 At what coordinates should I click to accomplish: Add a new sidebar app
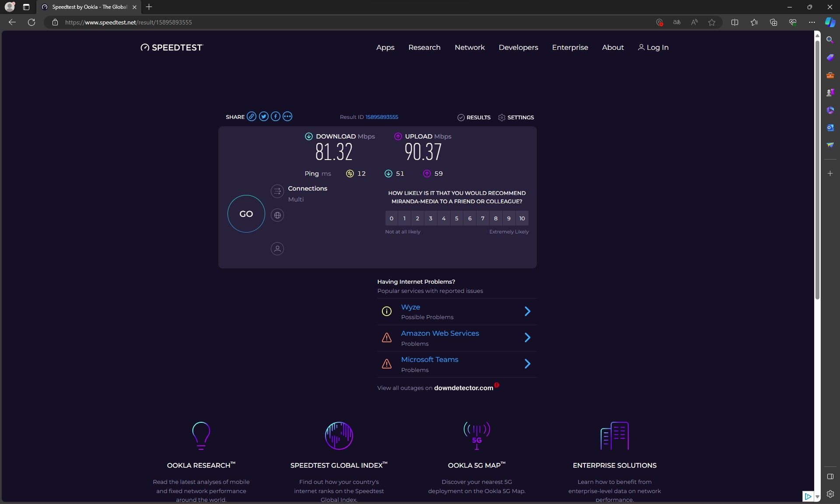(830, 174)
